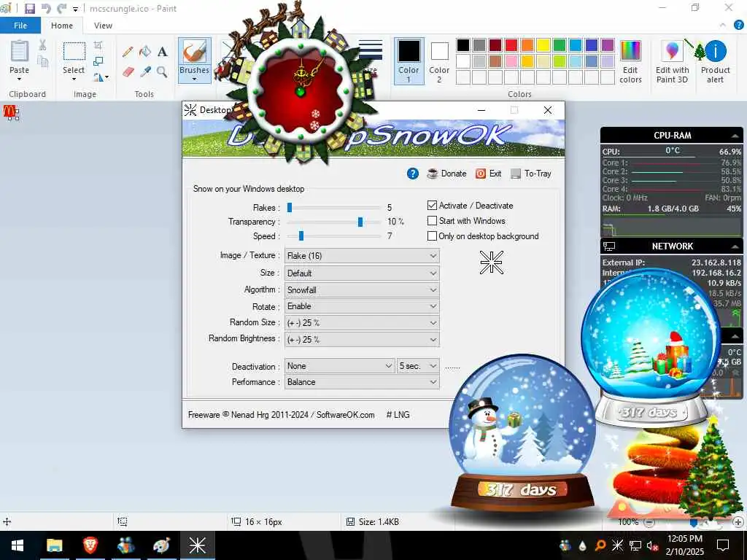This screenshot has width=747, height=560.
Task: Open Brave browser from the taskbar
Action: (90, 545)
